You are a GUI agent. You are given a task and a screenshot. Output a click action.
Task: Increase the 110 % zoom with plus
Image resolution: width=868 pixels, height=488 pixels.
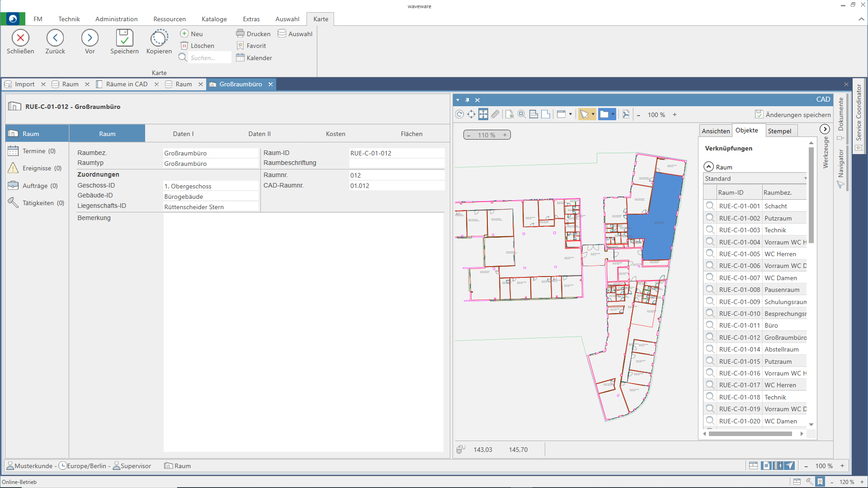505,135
